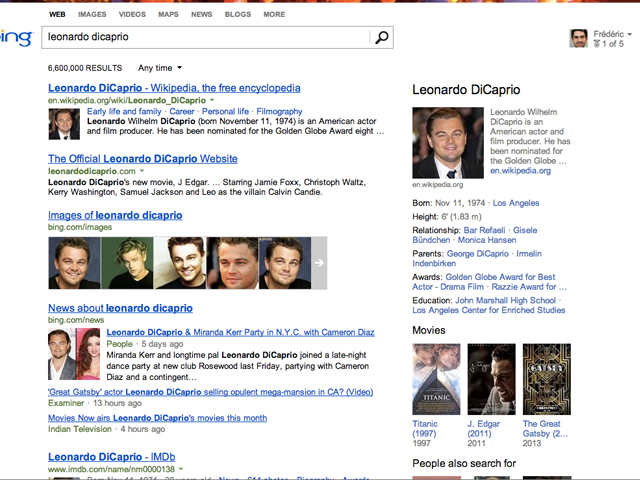Open the Los Angeles birthplace link
Image resolution: width=640 pixels, height=480 pixels.
click(516, 203)
